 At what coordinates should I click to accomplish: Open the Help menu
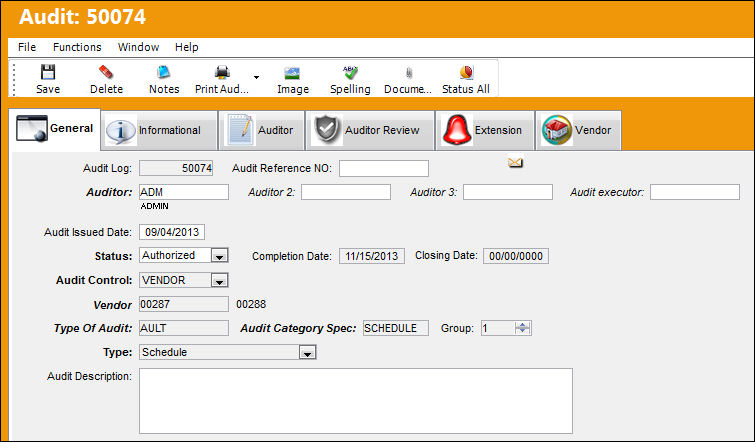186,47
